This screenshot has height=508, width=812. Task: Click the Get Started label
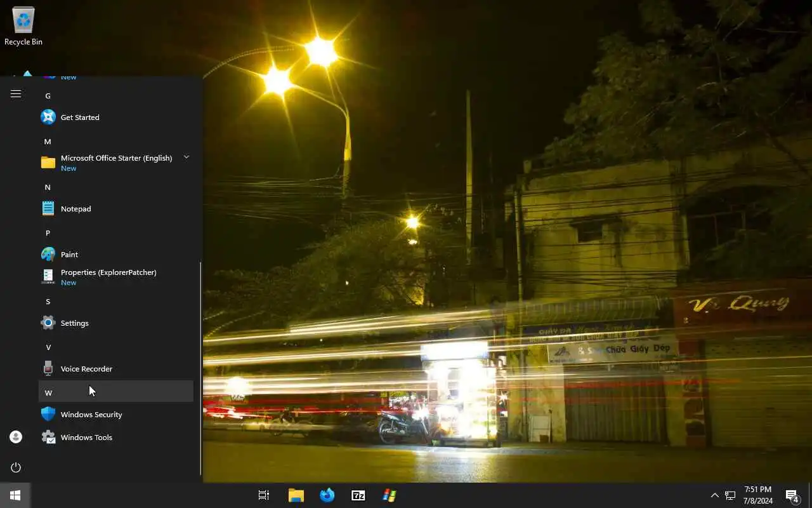80,117
